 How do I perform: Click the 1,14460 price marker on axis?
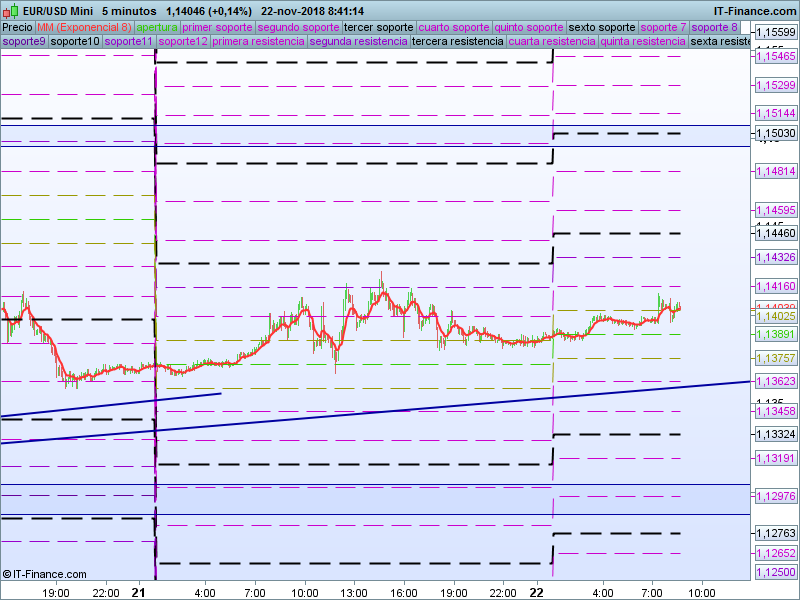pos(775,233)
